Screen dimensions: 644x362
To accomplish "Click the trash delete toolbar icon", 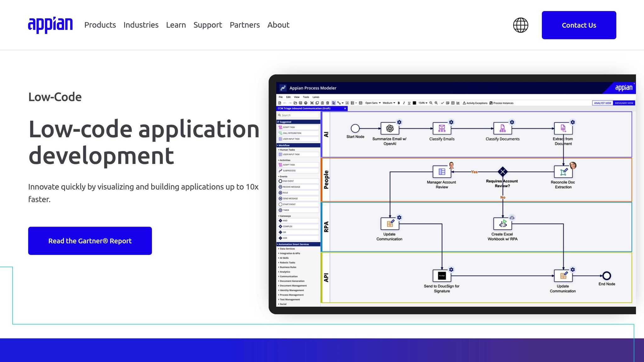I will pyautogui.click(x=328, y=103).
